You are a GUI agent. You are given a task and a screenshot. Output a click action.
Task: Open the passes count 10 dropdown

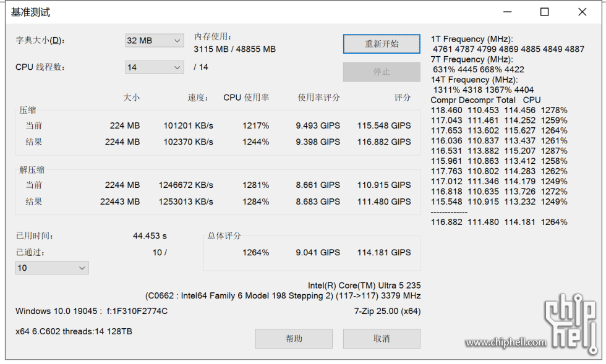tap(52, 268)
